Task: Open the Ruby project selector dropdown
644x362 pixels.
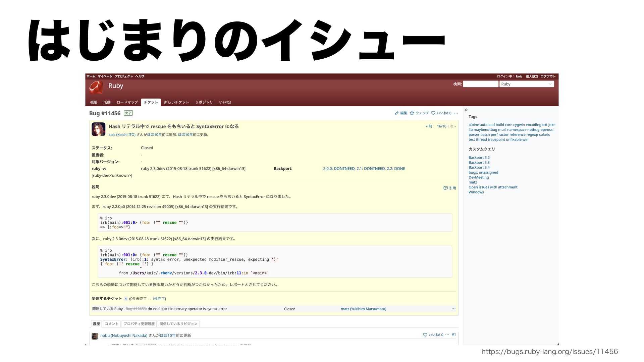Action: 527,84
